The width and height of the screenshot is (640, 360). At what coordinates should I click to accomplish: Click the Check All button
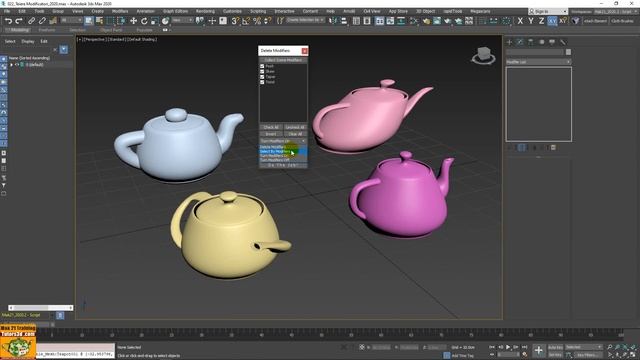click(x=271, y=127)
